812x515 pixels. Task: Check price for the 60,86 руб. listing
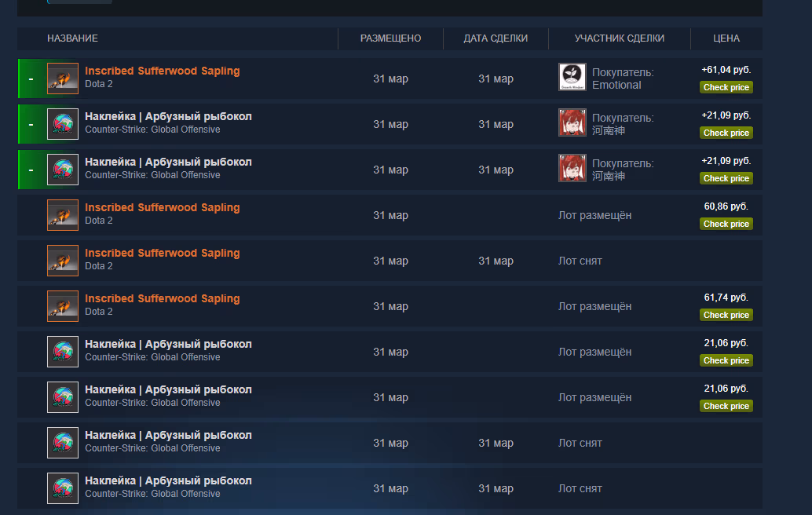(x=726, y=224)
